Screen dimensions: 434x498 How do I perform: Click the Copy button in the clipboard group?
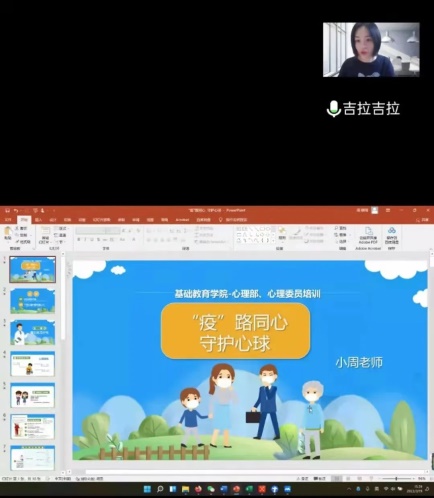click(x=21, y=235)
